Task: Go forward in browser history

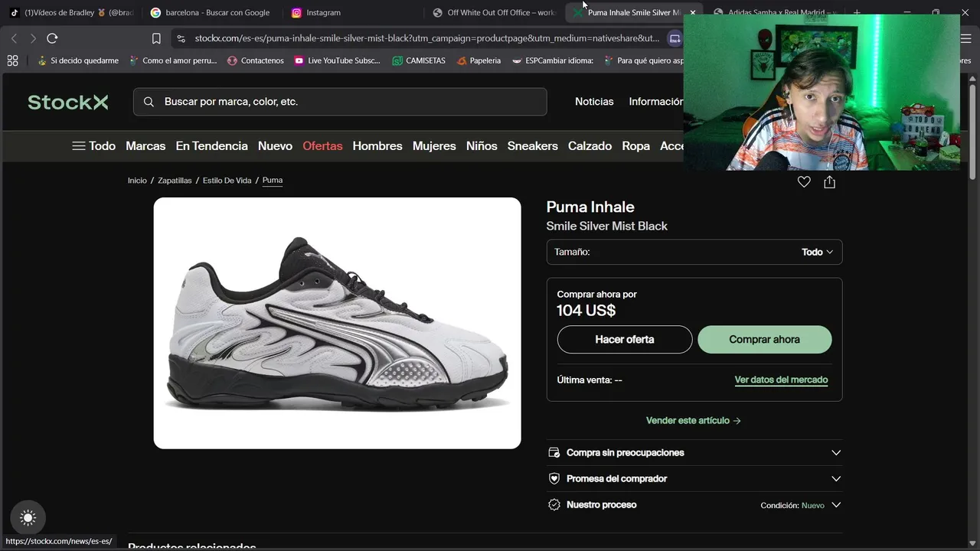Action: [33, 38]
